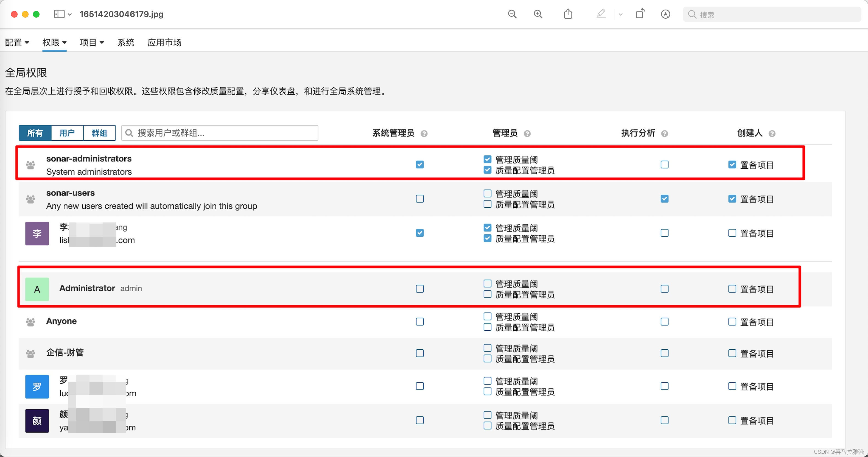The width and height of the screenshot is (868, 457).
Task: Click help icon next to 系统管理员
Action: [x=424, y=134]
